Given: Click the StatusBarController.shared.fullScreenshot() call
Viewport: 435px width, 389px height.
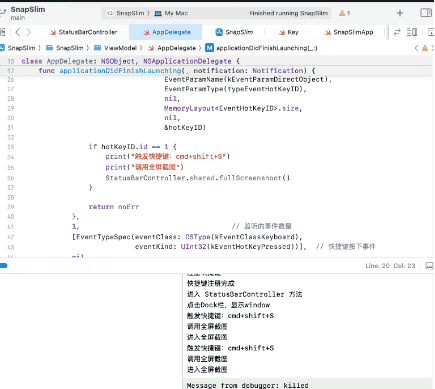Looking at the screenshot, I should 198,178.
